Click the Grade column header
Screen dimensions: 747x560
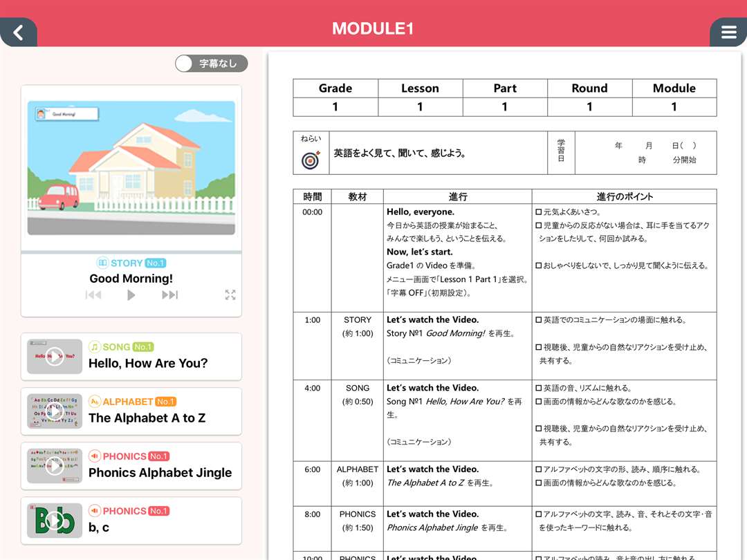click(x=335, y=88)
